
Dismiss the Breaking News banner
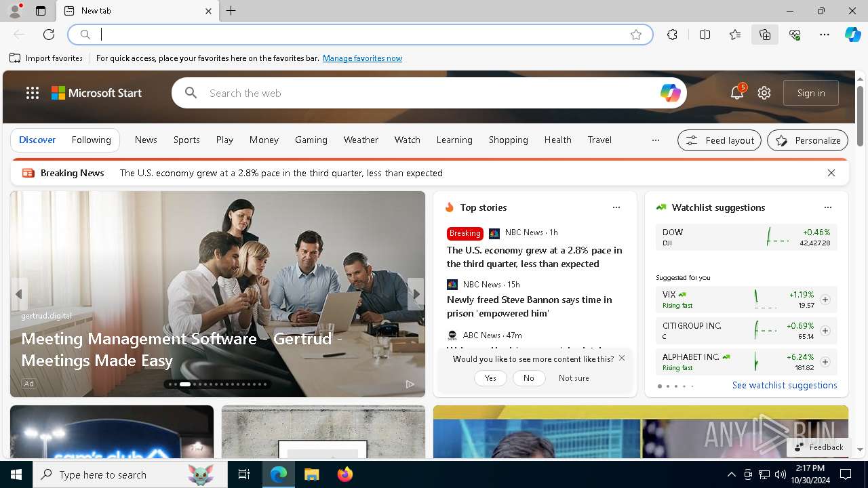(831, 173)
